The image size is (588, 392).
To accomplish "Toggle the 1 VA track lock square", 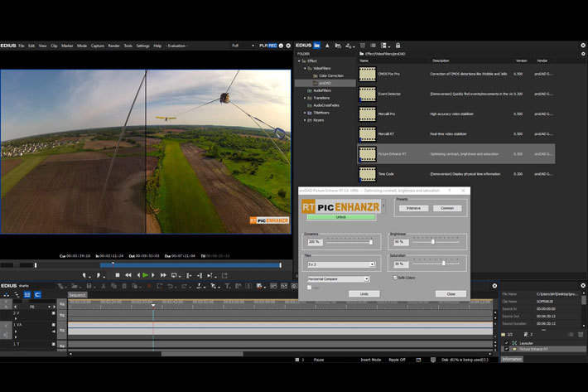I will pyautogui.click(x=53, y=325).
